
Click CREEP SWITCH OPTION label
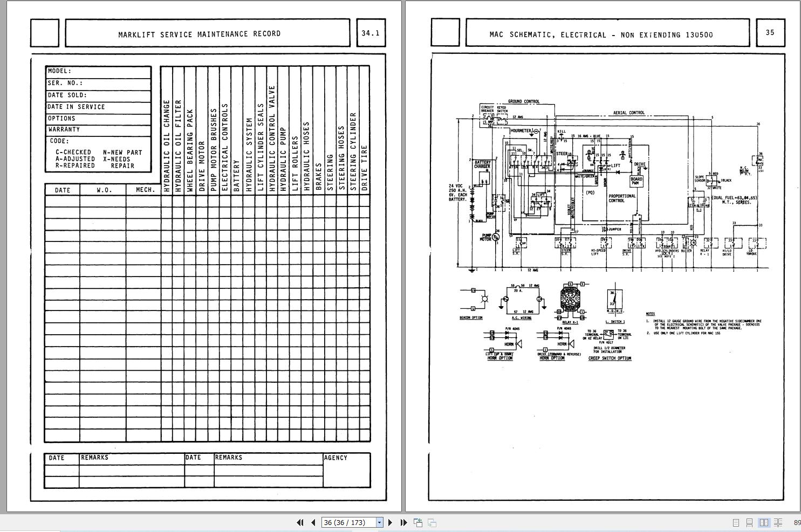point(610,358)
